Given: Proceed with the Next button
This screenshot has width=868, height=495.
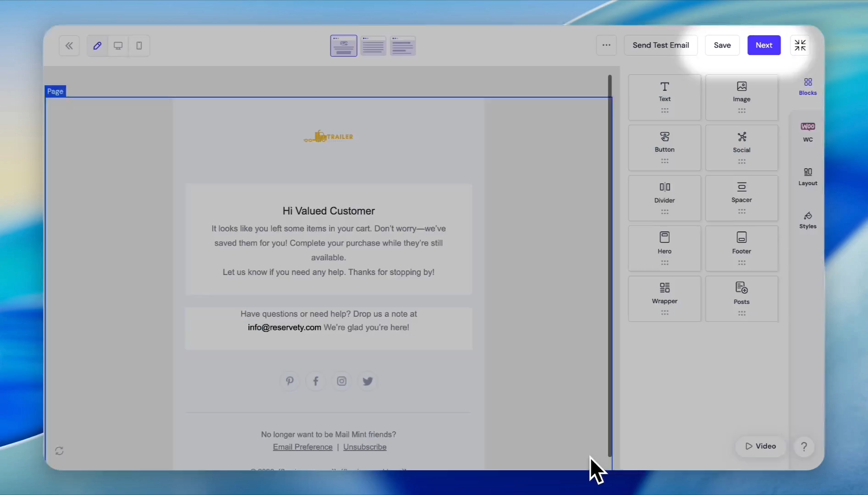Looking at the screenshot, I should click(x=764, y=45).
